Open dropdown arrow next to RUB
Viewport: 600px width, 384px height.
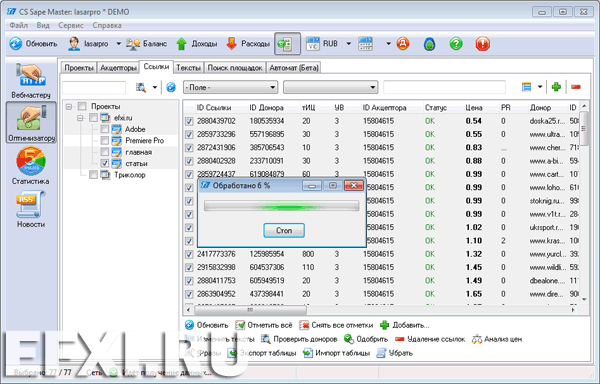pyautogui.click(x=349, y=44)
